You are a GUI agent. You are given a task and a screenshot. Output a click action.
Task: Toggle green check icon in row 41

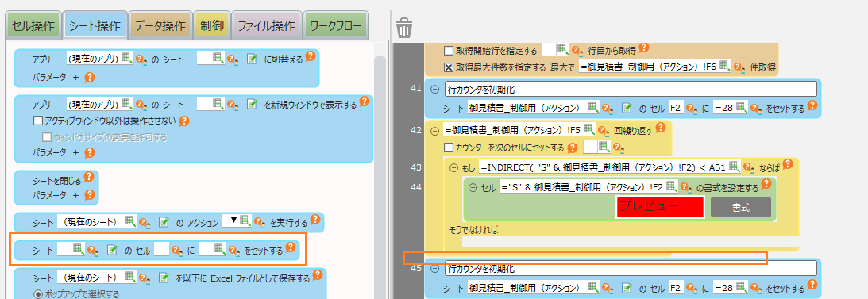[x=627, y=108]
